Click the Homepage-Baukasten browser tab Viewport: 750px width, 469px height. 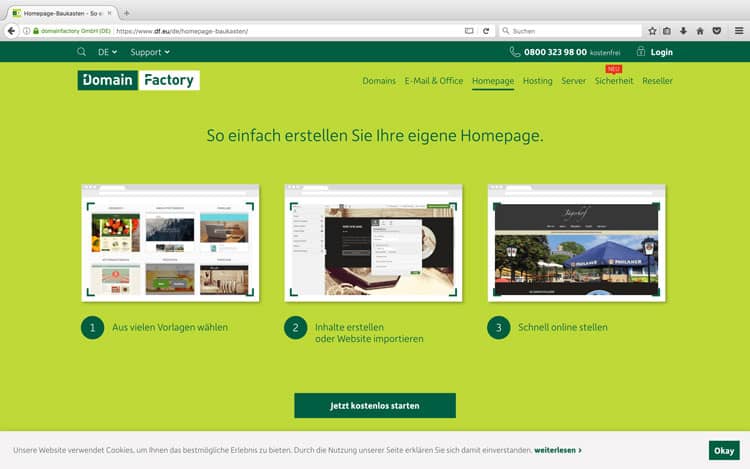[61, 13]
